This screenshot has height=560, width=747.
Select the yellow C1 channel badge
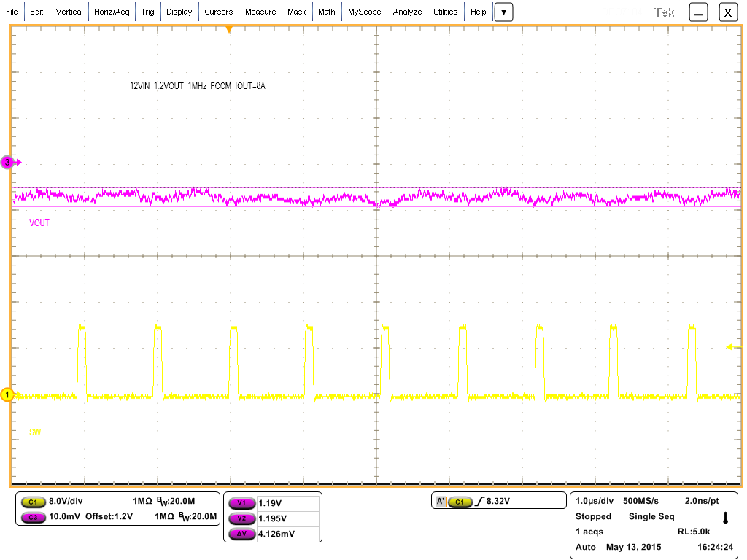point(33,502)
